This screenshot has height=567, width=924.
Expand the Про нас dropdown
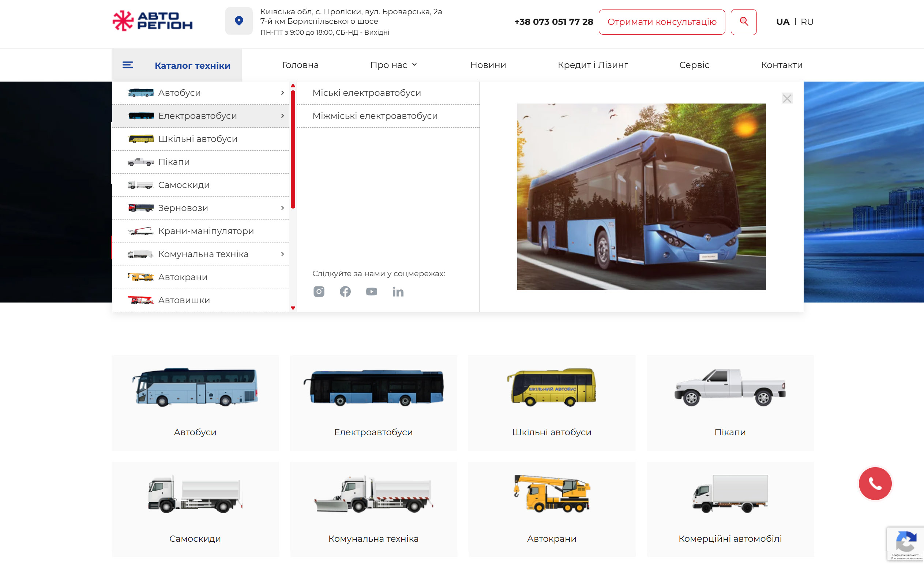393,65
